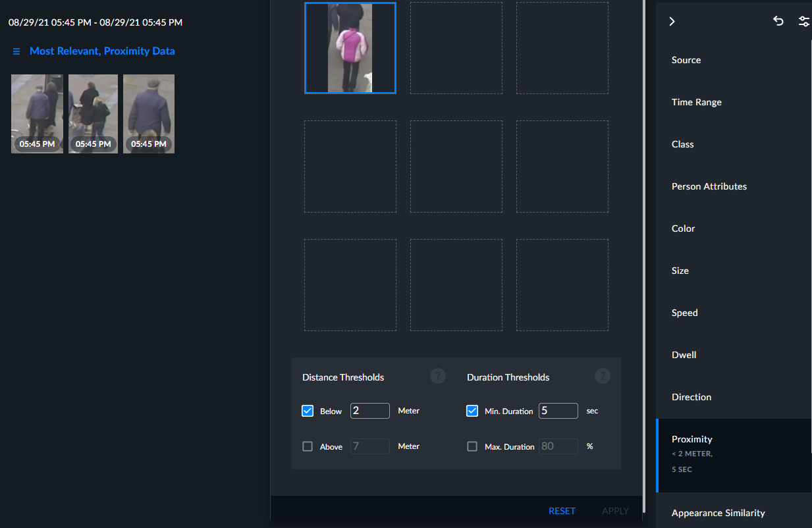Open middle result thumbnail with blonde child
Image resolution: width=812 pixels, height=528 pixels.
(93, 114)
